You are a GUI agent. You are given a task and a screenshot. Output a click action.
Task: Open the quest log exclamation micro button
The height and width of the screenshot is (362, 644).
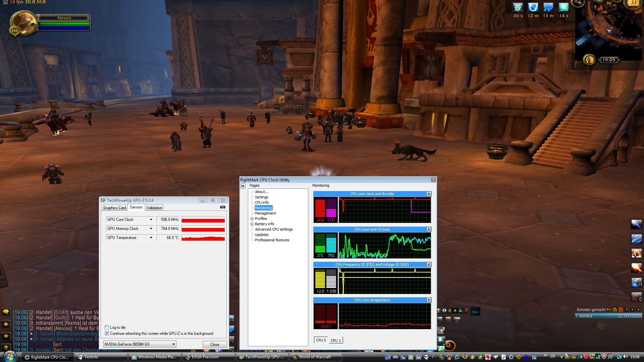coord(444,310)
